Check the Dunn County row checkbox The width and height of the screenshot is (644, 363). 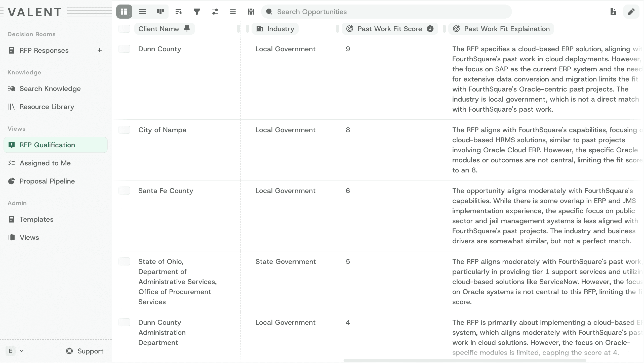click(x=124, y=49)
